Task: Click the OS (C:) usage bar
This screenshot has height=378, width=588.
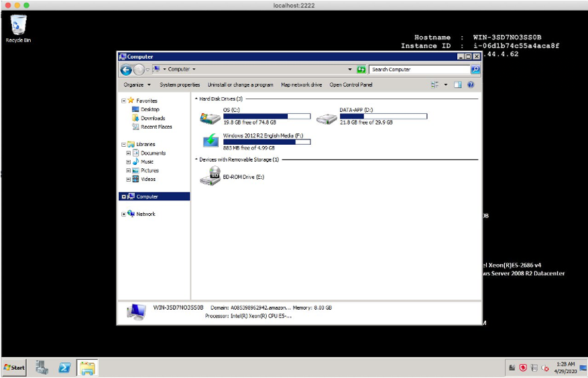Action: point(267,116)
